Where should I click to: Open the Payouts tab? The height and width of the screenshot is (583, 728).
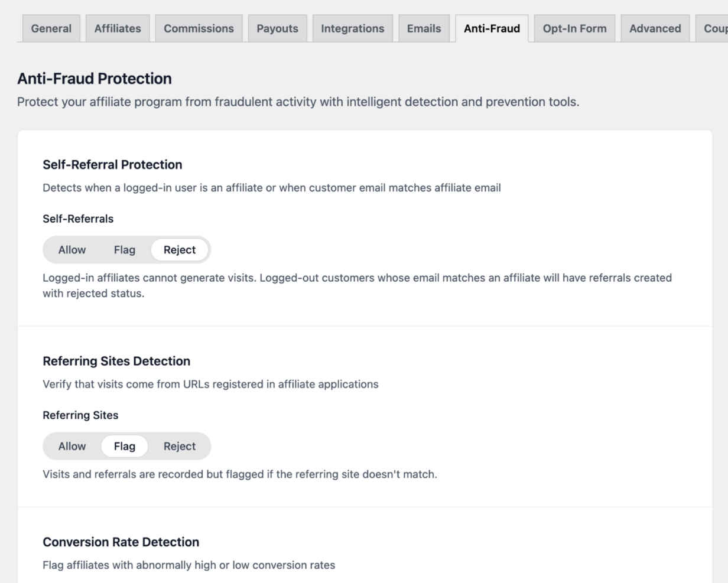(277, 28)
